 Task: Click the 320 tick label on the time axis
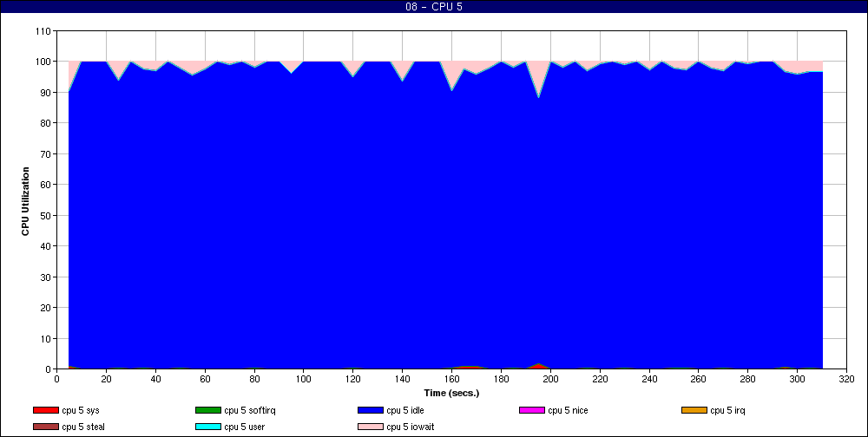(x=846, y=379)
